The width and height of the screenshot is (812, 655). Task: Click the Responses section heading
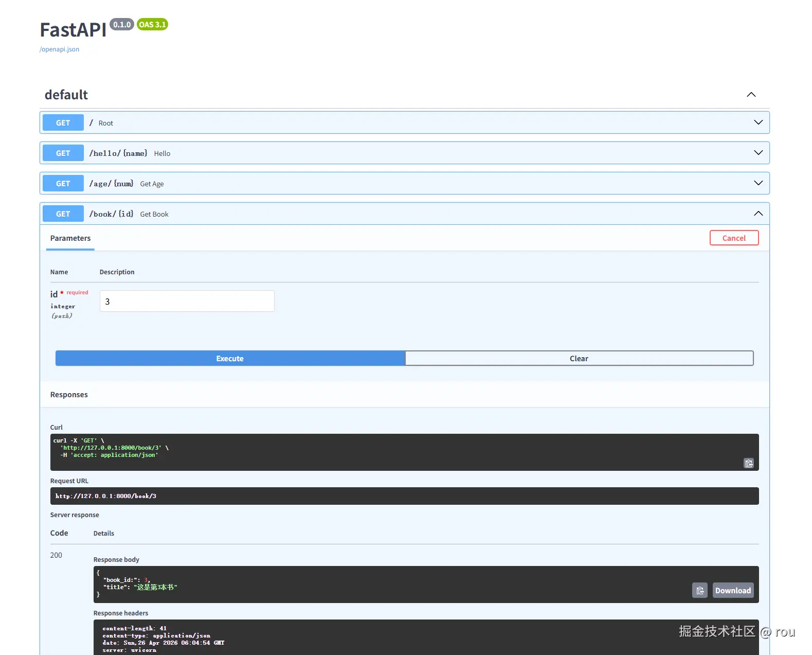point(69,395)
